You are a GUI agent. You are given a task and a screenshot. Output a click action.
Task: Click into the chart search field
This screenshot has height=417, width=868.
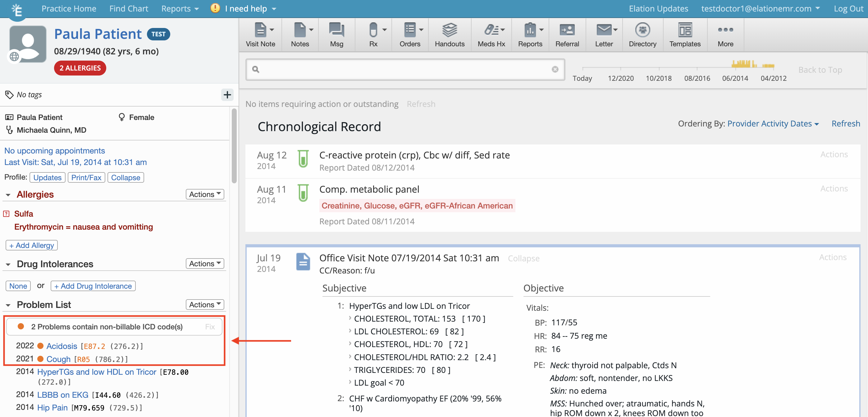(404, 69)
